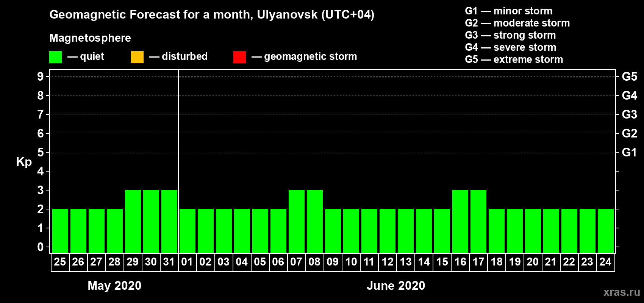Click the green quiet legend swatch
The height and width of the screenshot is (303, 644).
[x=55, y=57]
